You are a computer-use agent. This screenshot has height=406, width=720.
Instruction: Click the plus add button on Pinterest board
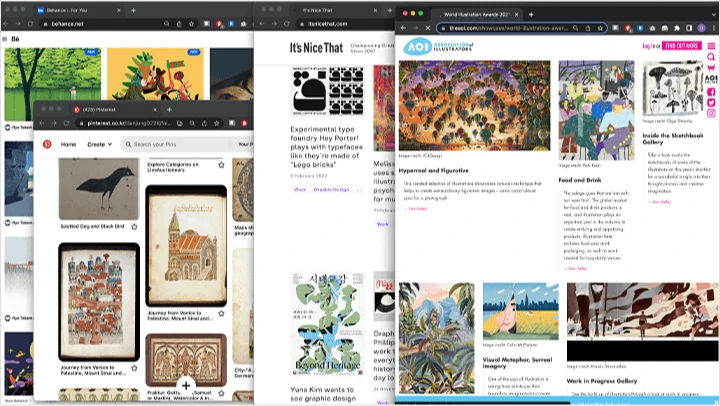[x=186, y=385]
